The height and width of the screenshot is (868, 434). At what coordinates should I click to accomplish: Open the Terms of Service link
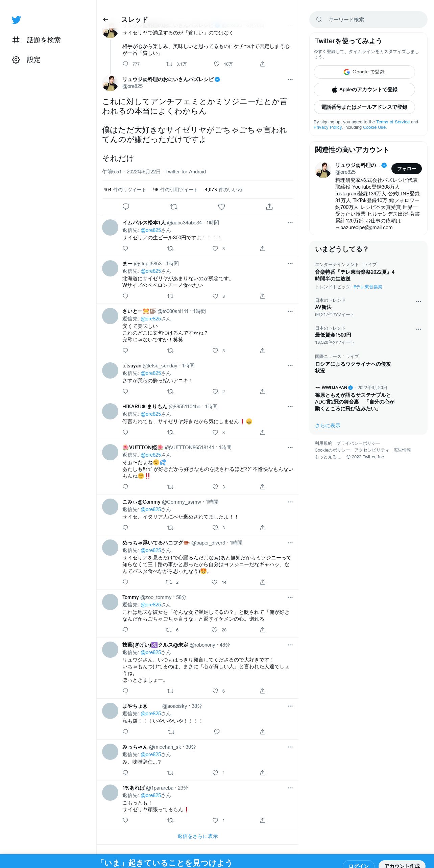pos(393,122)
